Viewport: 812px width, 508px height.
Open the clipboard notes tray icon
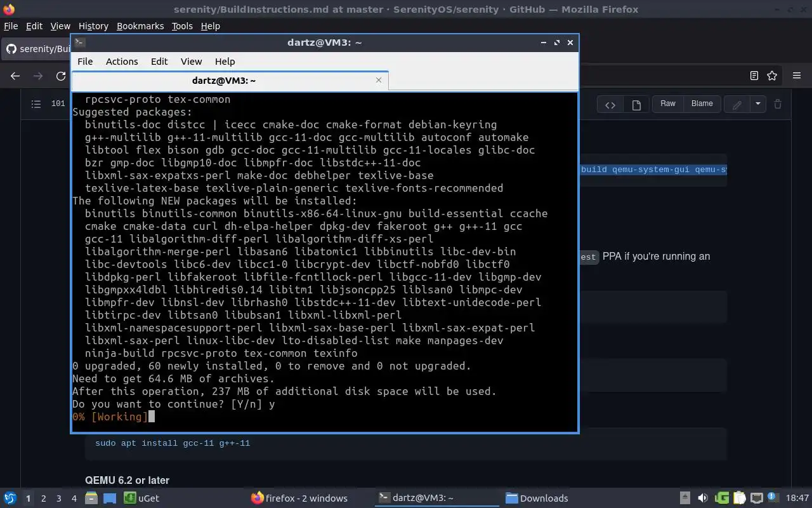(739, 498)
